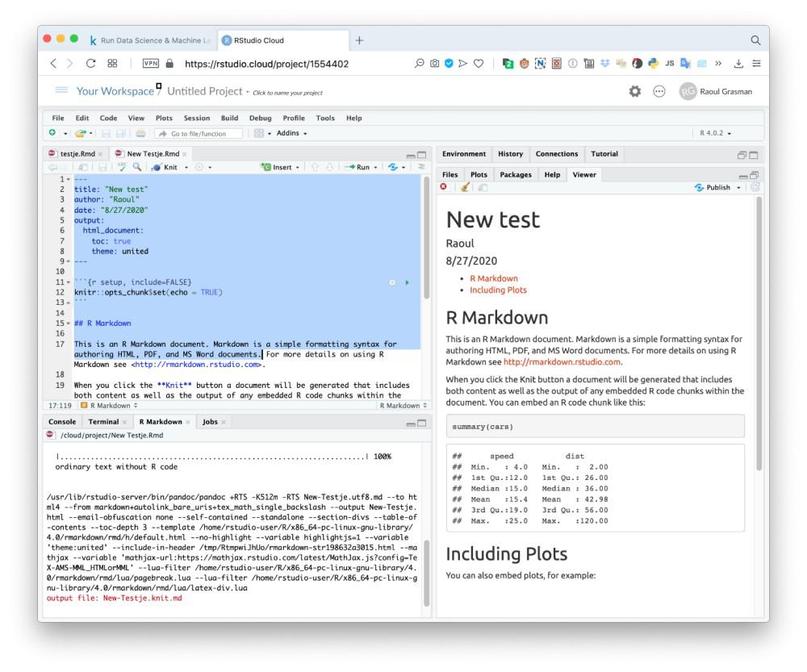The height and width of the screenshot is (672, 807).
Task: Click the Viewer pane vertical scrollbar
Action: [759, 335]
